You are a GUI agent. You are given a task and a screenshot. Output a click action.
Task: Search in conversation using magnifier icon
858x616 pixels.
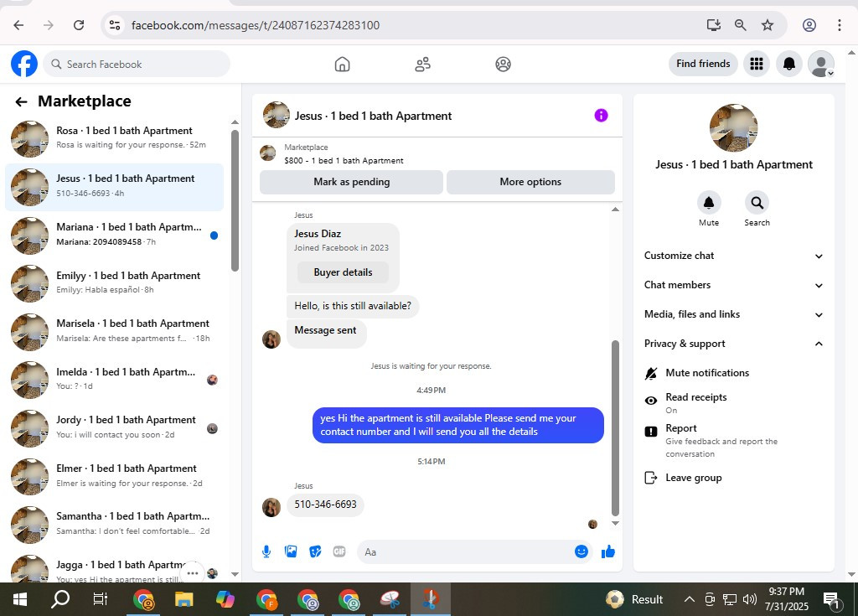(x=757, y=203)
